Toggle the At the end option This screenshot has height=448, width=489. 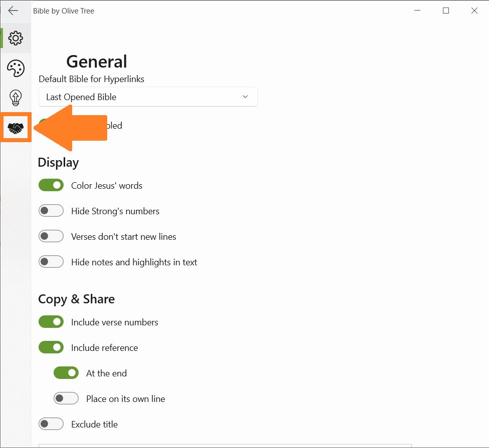(66, 373)
